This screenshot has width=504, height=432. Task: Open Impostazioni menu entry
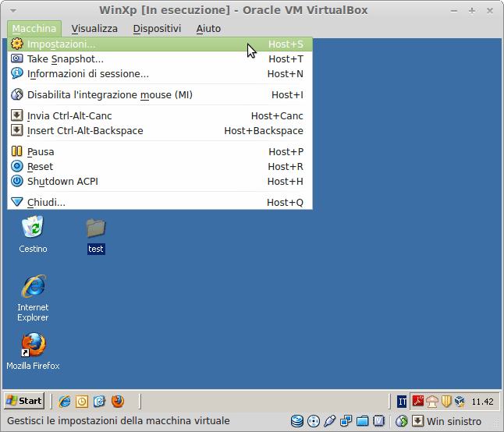pyautogui.click(x=160, y=44)
